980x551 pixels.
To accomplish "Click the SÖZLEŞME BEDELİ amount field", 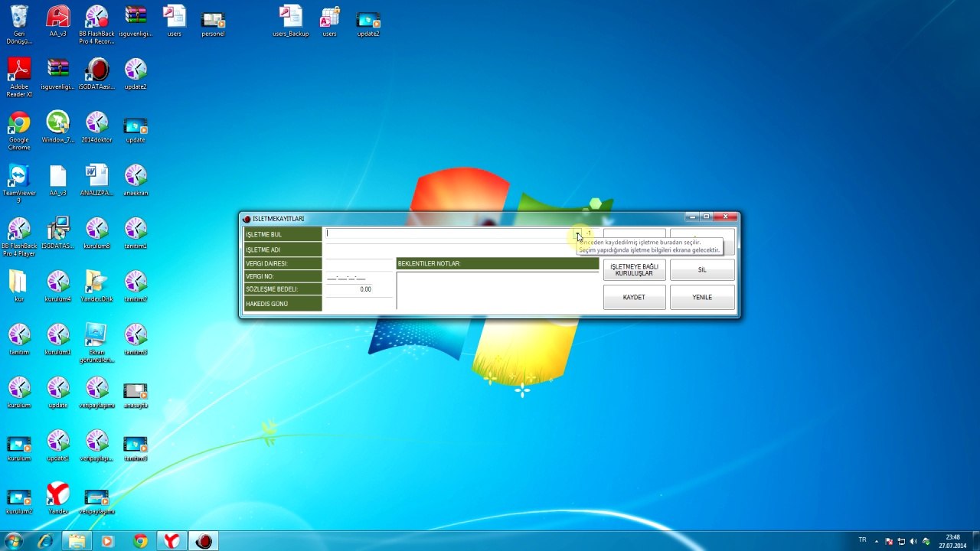I will tap(358, 289).
